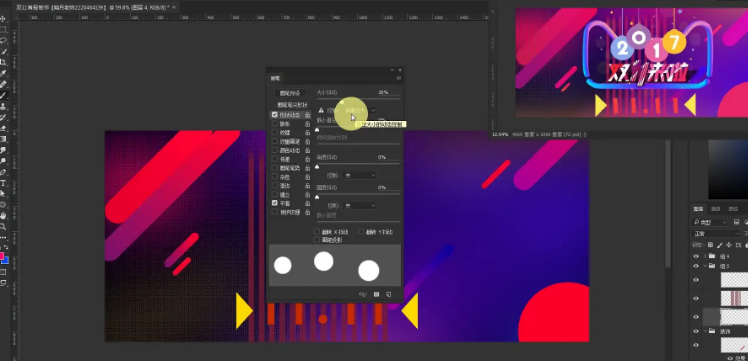Expand the 组 4 layer group
This screenshot has height=361, width=748.
[705, 256]
